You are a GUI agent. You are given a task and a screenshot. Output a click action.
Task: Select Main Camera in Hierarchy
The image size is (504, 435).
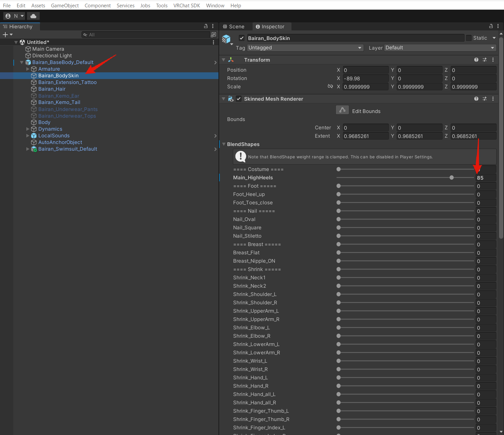click(48, 49)
